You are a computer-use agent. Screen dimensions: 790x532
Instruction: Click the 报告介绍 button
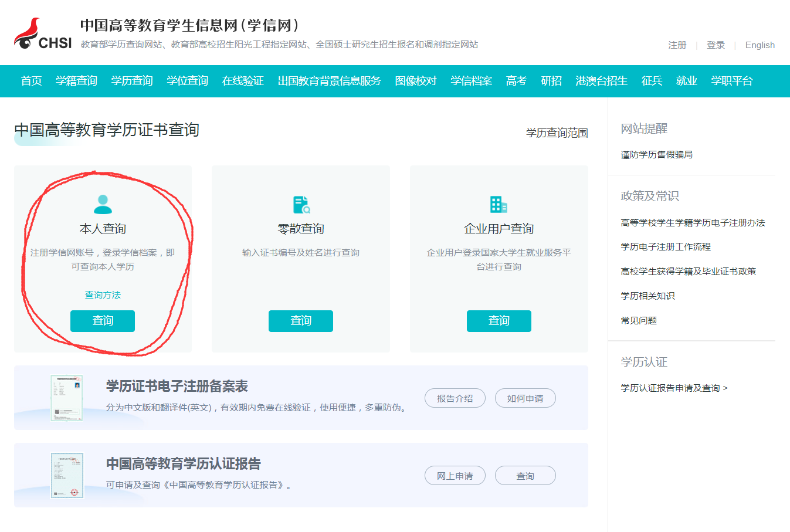click(455, 398)
